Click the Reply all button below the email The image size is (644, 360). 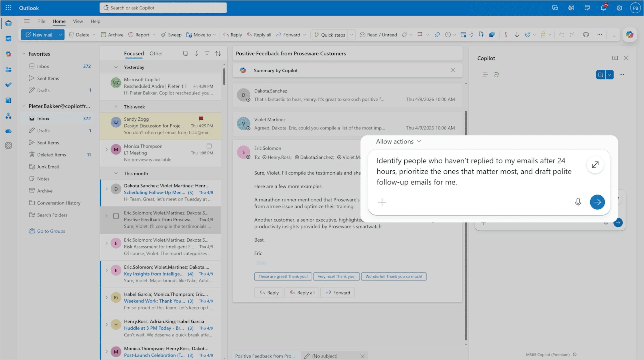301,293
